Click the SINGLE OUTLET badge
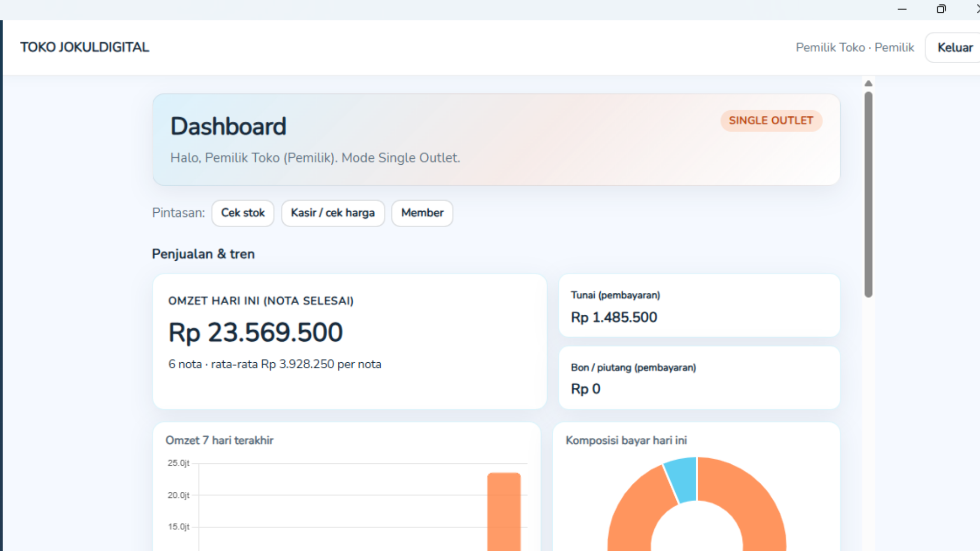Image resolution: width=980 pixels, height=551 pixels. (771, 120)
